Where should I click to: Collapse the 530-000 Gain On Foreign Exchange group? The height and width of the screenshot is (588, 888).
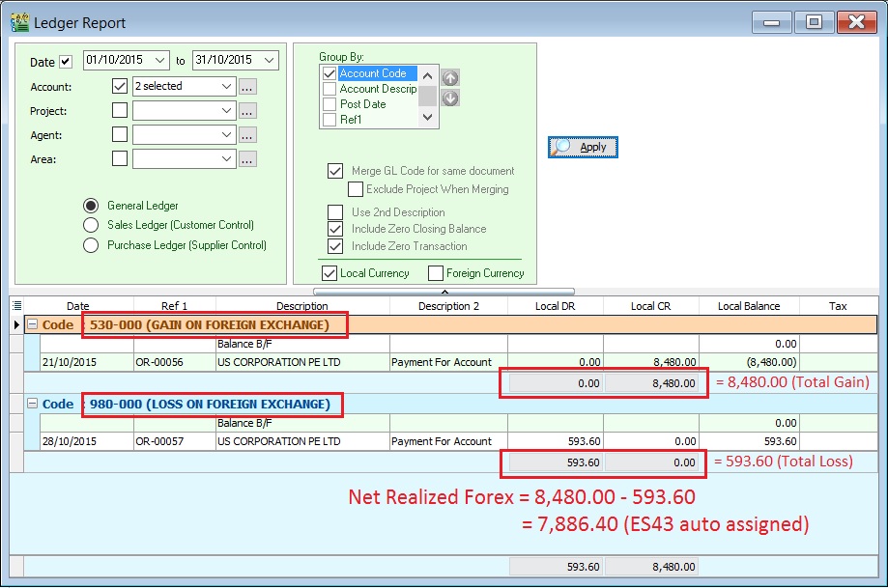pyautogui.click(x=32, y=325)
